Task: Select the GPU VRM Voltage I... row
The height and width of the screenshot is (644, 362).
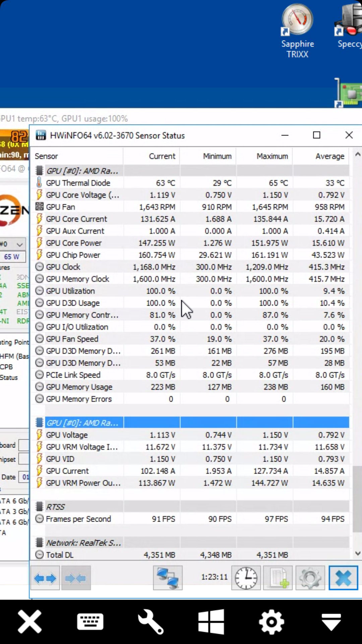Action: (x=190, y=447)
